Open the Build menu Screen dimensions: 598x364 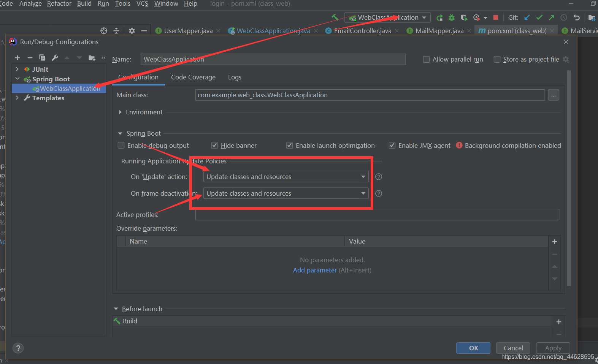84,3
